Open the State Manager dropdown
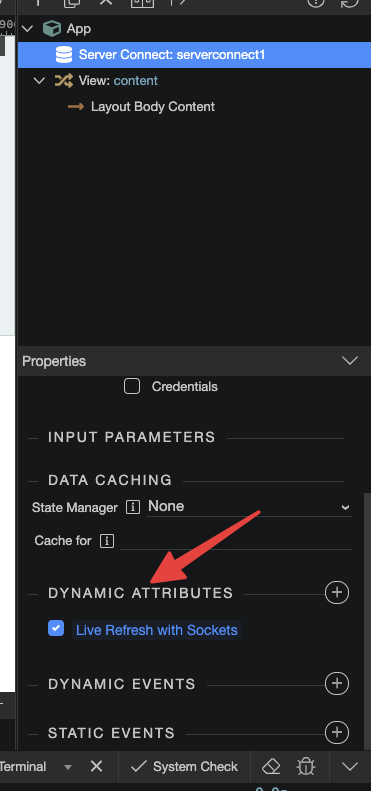Screen dimensions: 371x791 (249, 506)
